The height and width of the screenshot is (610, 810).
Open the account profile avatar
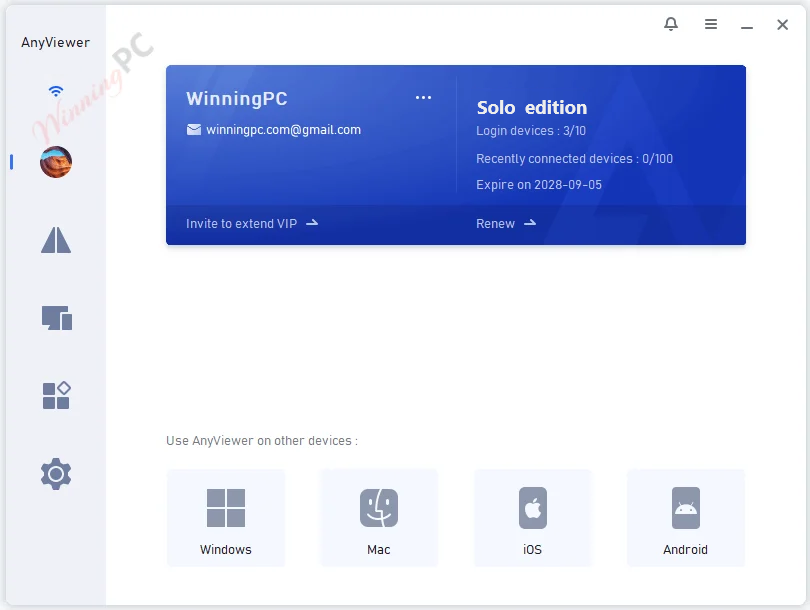pyautogui.click(x=56, y=162)
